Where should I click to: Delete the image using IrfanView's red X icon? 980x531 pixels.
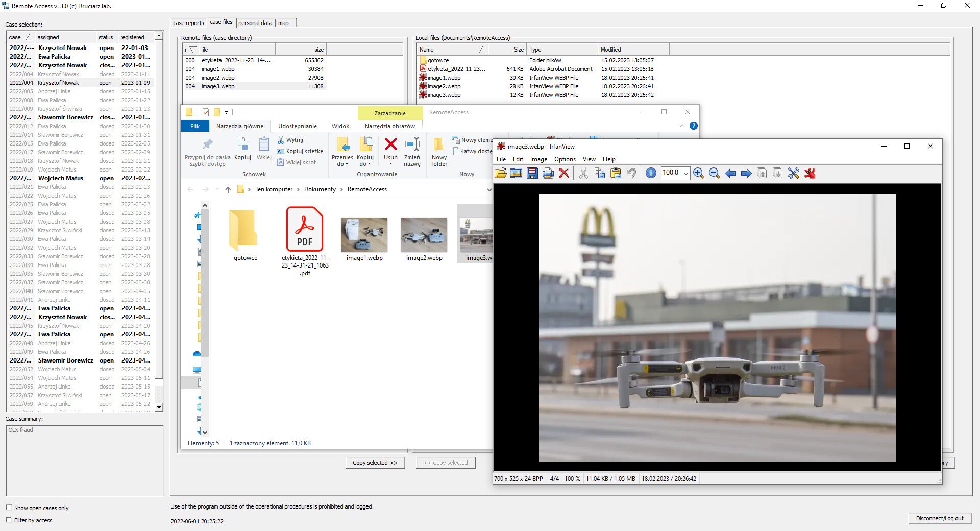563,173
